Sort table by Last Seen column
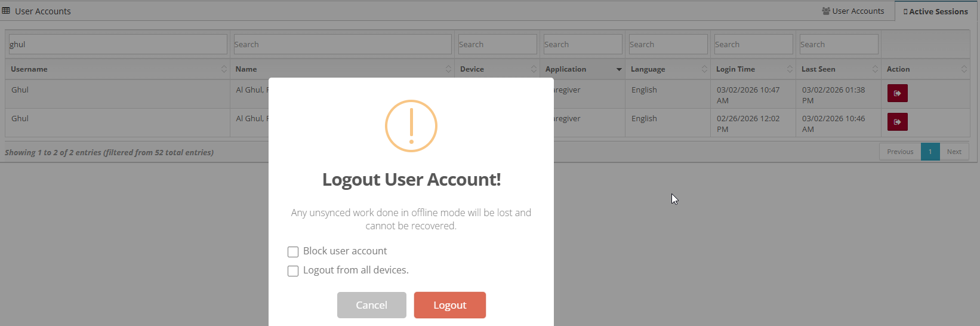The image size is (980, 326). [x=839, y=69]
